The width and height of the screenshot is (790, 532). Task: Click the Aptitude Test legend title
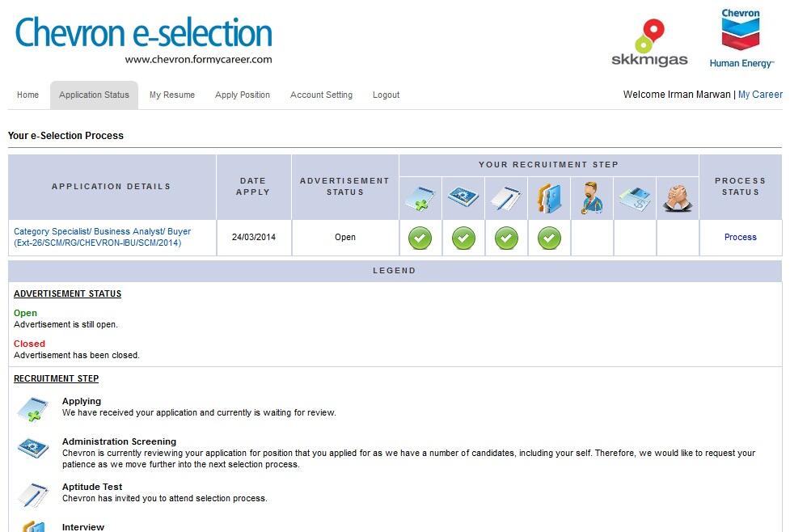[92, 487]
